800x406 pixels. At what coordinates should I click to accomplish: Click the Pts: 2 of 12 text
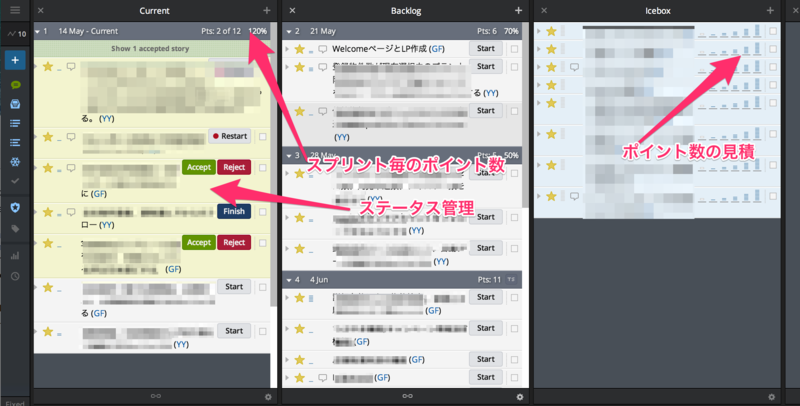(x=220, y=31)
